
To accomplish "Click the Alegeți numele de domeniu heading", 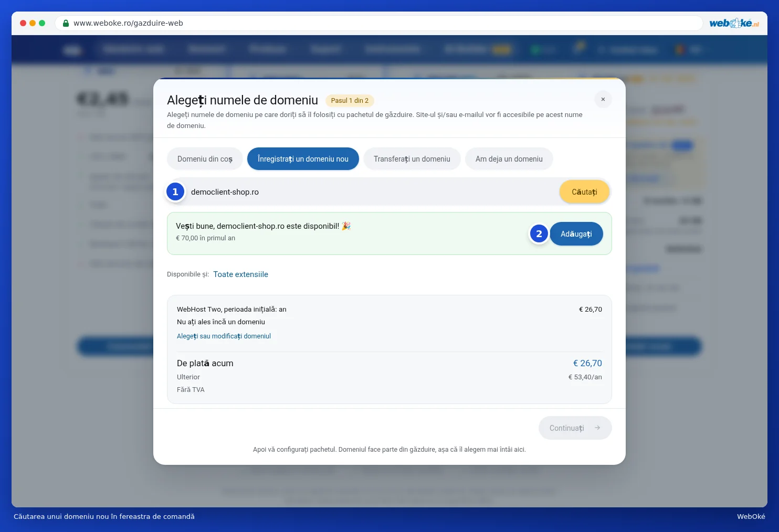I will point(243,100).
